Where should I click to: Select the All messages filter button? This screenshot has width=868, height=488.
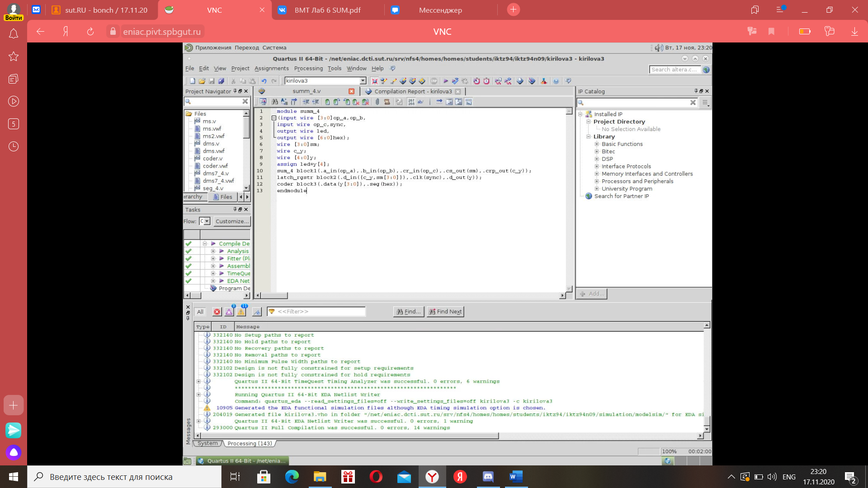coord(200,312)
